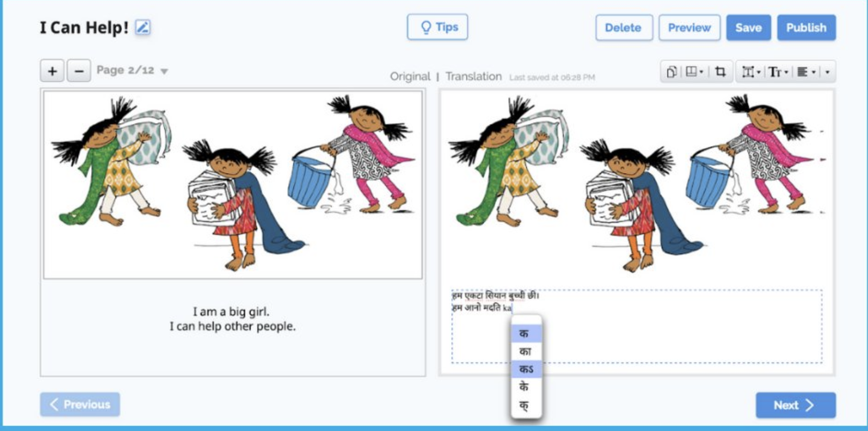Open the page layout icon
This screenshot has height=431, width=868.
point(694,72)
